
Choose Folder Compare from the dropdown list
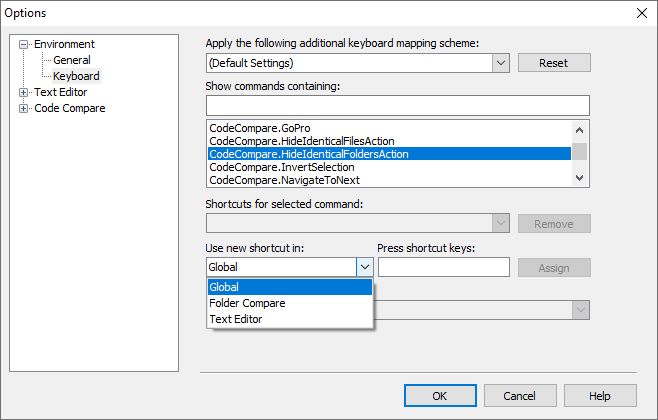point(290,303)
